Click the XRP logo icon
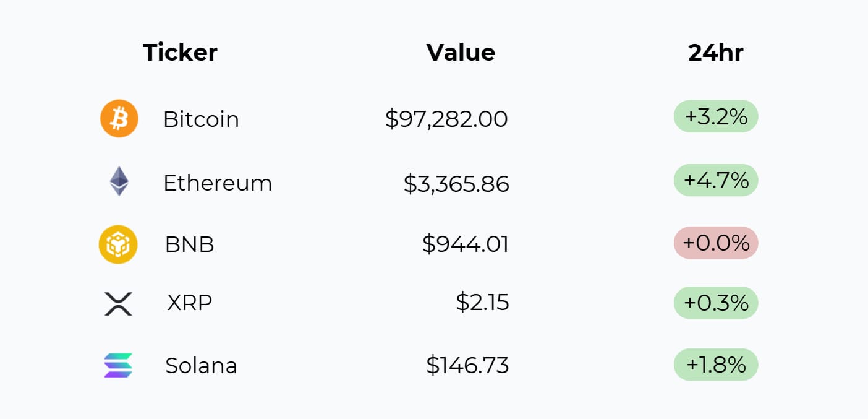This screenshot has height=419, width=868. click(x=118, y=304)
